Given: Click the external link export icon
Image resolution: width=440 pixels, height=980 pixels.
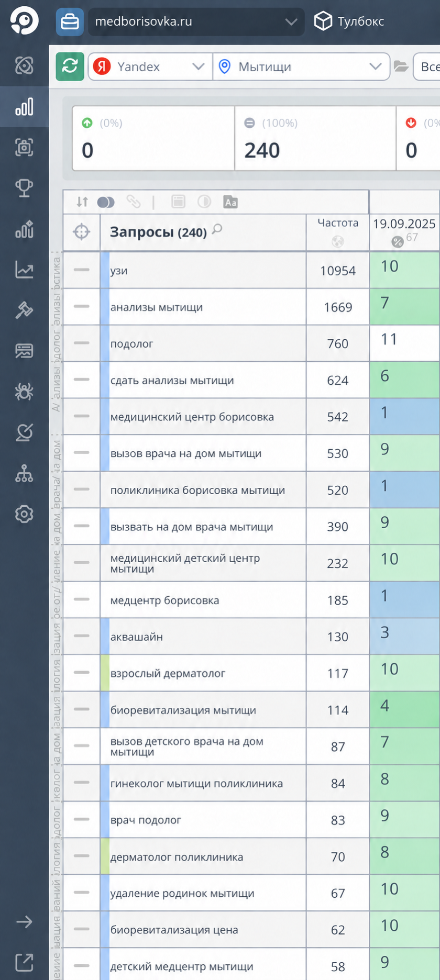Looking at the screenshot, I should click(24, 962).
